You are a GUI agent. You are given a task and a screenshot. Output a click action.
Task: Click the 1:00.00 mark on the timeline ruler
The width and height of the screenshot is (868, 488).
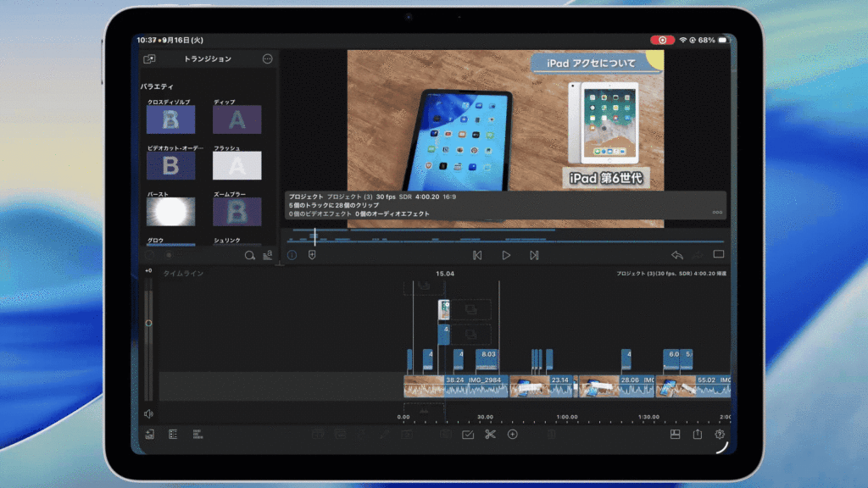click(567, 417)
